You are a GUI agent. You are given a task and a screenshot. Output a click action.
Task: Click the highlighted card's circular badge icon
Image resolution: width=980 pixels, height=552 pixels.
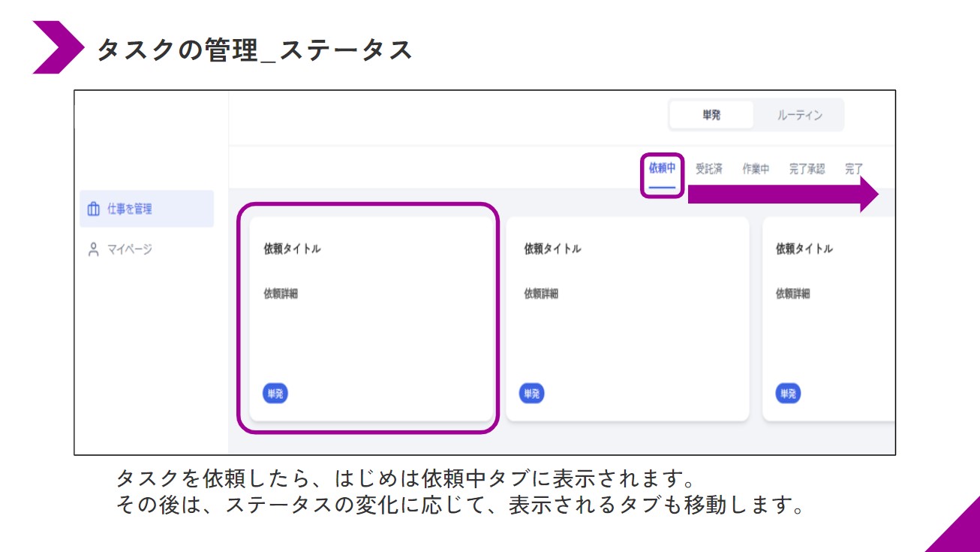tap(275, 393)
